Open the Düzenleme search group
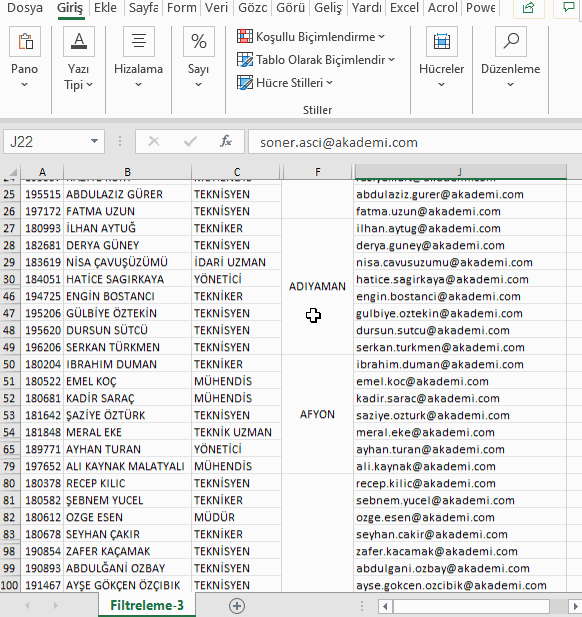The image size is (582, 617). [x=510, y=58]
